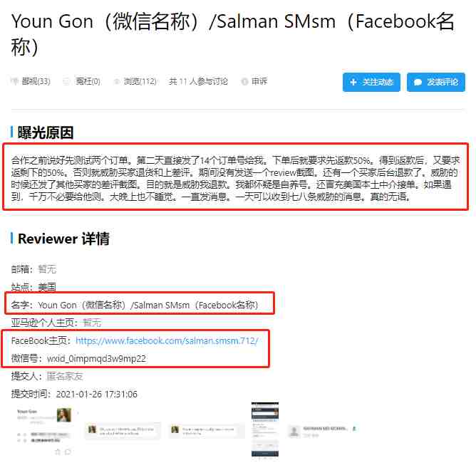Click the 关注动态 follow button
The height and width of the screenshot is (475, 476).
371,82
